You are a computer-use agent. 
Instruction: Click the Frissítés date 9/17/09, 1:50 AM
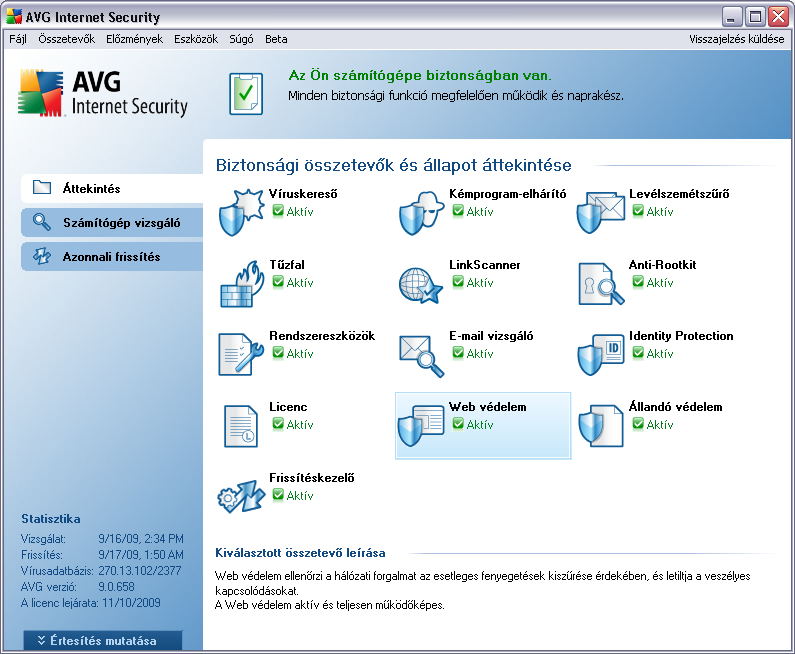click(x=141, y=555)
